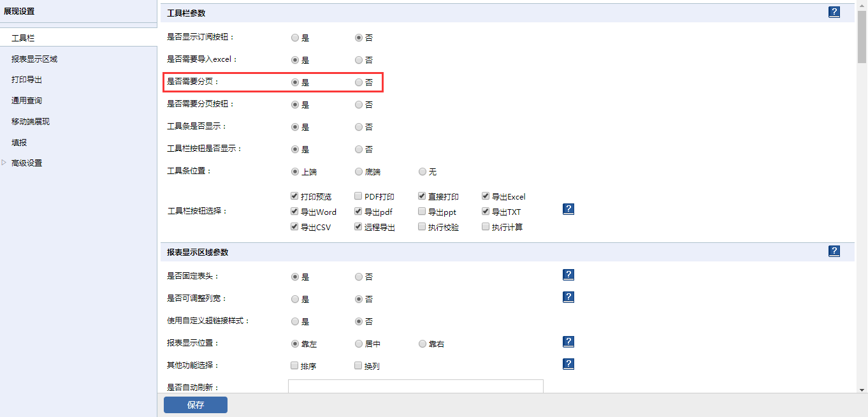
Task: Click help icon in 报表显示区域参数 header
Action: [x=834, y=251]
